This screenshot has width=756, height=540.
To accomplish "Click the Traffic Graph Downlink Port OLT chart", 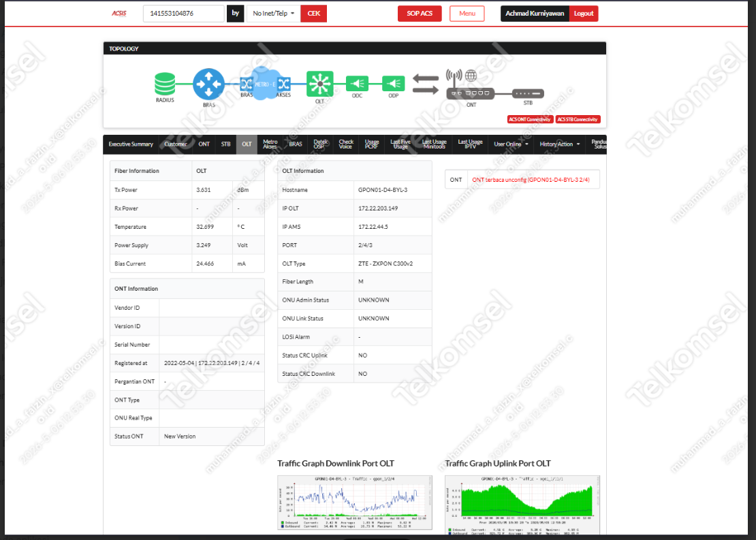I will [355, 503].
